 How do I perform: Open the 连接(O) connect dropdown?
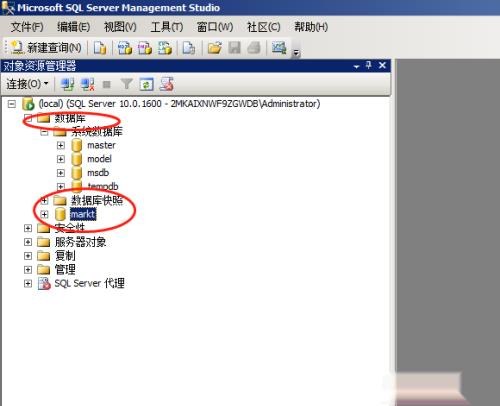coord(27,84)
